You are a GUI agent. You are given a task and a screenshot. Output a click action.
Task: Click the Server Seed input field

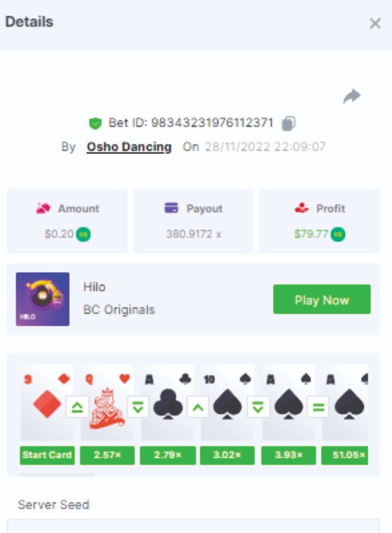[x=193, y=526]
